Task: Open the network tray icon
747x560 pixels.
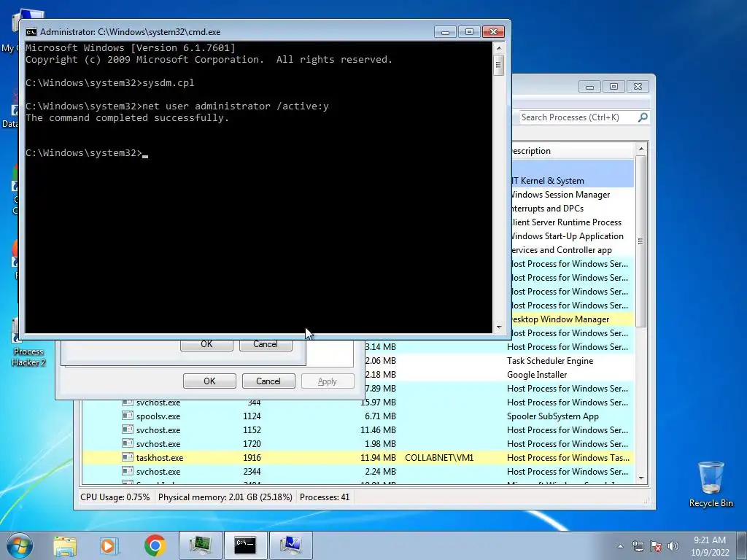Action: pos(638,546)
